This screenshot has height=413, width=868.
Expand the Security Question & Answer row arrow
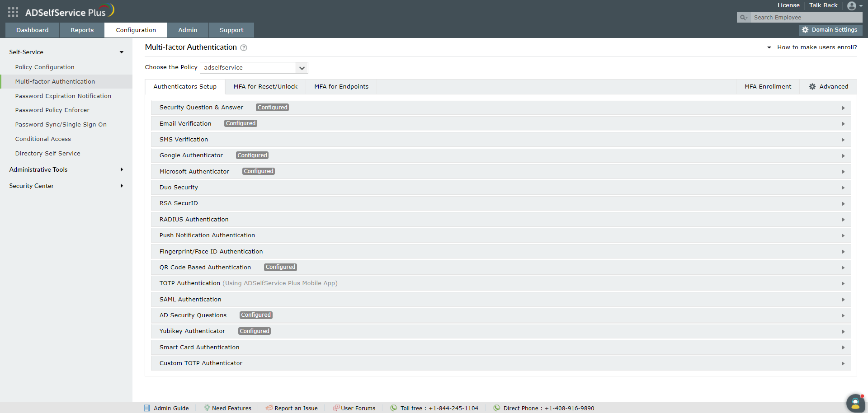pos(843,108)
